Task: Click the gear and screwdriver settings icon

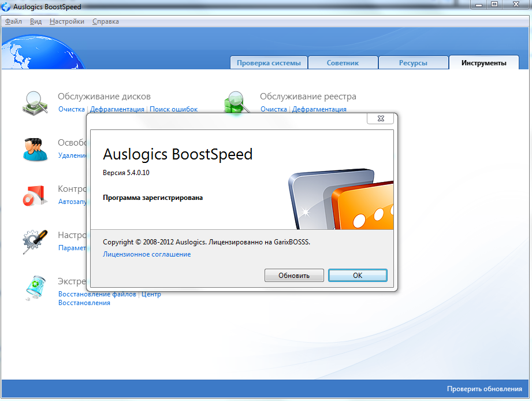Action: [35, 242]
